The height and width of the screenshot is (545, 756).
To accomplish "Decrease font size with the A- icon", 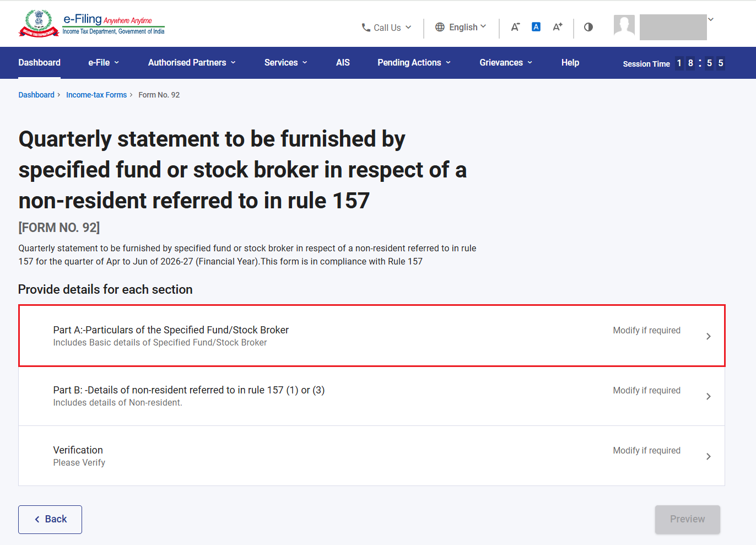I will [515, 27].
